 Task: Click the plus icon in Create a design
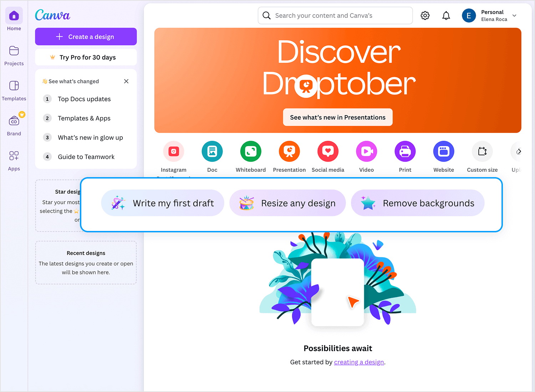point(59,37)
